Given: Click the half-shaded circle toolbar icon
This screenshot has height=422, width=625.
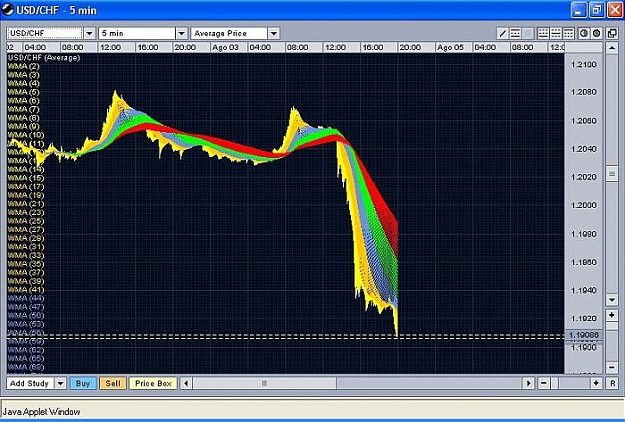Looking at the screenshot, I should coord(584,33).
